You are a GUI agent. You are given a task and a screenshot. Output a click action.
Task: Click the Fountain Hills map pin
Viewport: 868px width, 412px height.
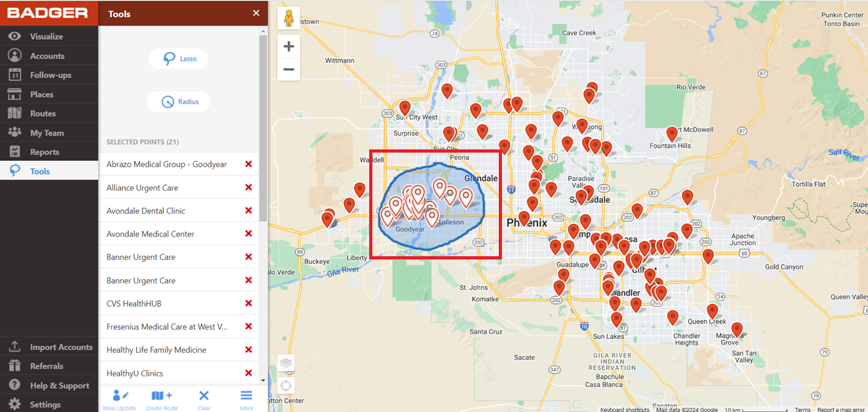tap(672, 134)
